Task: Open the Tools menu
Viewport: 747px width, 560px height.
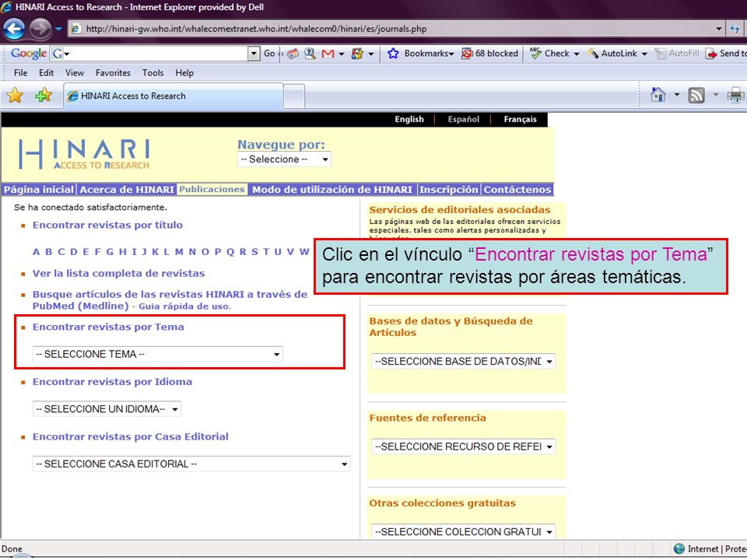Action: point(153,73)
